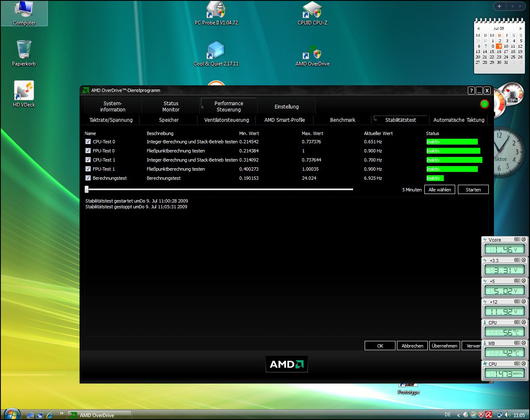This screenshot has width=530, height=420.
Task: Click the taskbar clock showing 11:05
Action: coord(519,415)
